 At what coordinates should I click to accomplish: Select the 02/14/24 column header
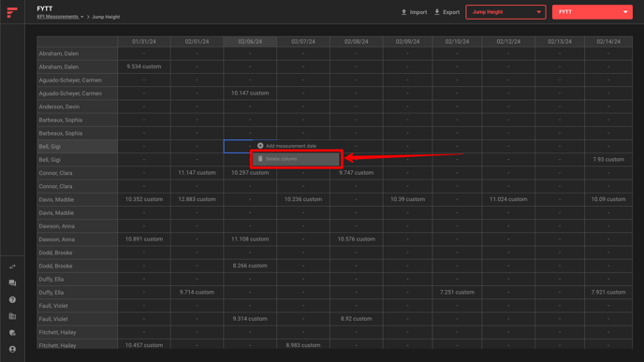point(608,41)
